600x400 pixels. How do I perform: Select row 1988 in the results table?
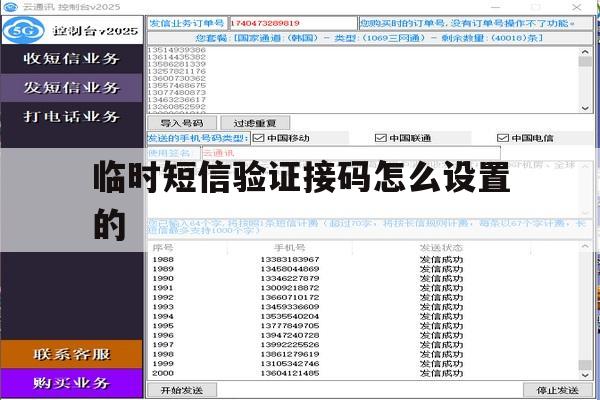pos(364,260)
